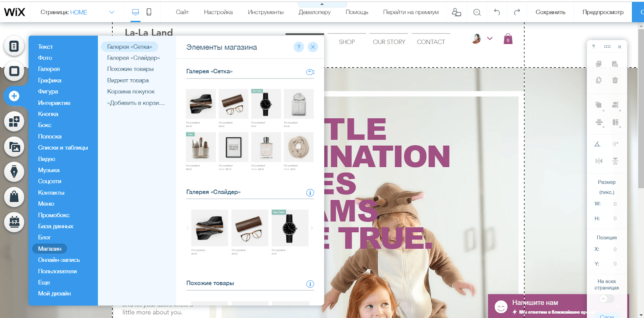Open the Pages menu icon in left sidebar
644x318 pixels.
(x=14, y=46)
